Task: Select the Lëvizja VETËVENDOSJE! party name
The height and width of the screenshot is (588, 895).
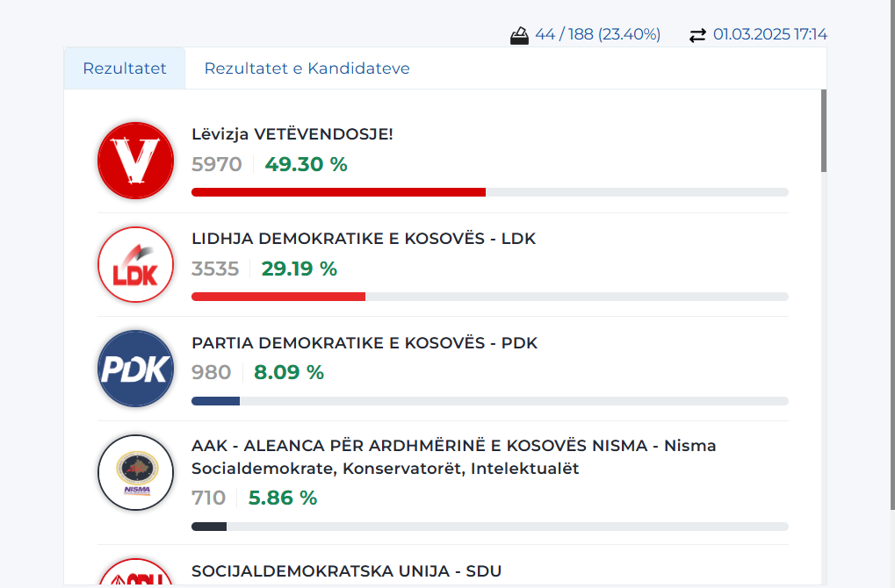Action: [x=292, y=134]
